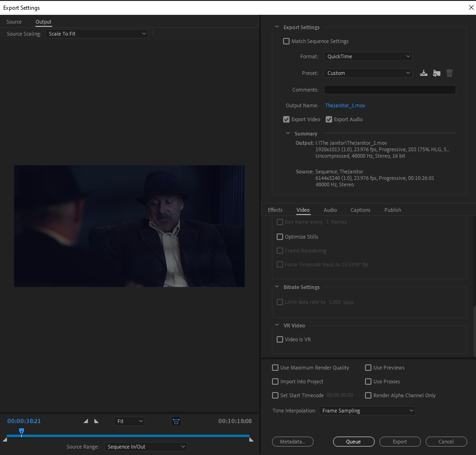
Task: Switch to the Audio tab
Action: point(330,209)
